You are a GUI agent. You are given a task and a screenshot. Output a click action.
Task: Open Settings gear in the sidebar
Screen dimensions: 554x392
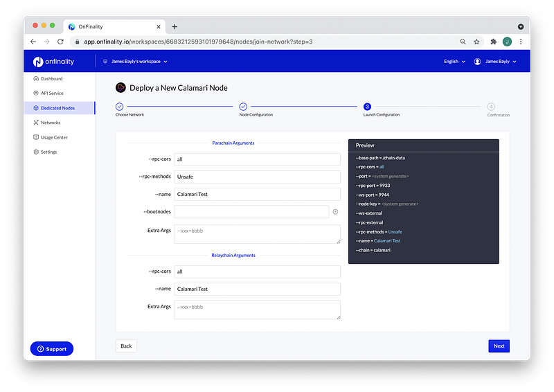point(45,152)
